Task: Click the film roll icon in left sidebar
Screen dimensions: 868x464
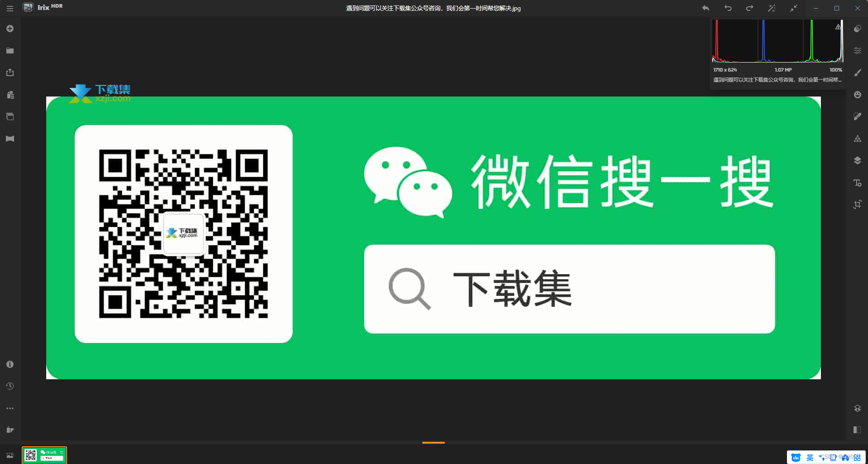Action: tap(10, 430)
